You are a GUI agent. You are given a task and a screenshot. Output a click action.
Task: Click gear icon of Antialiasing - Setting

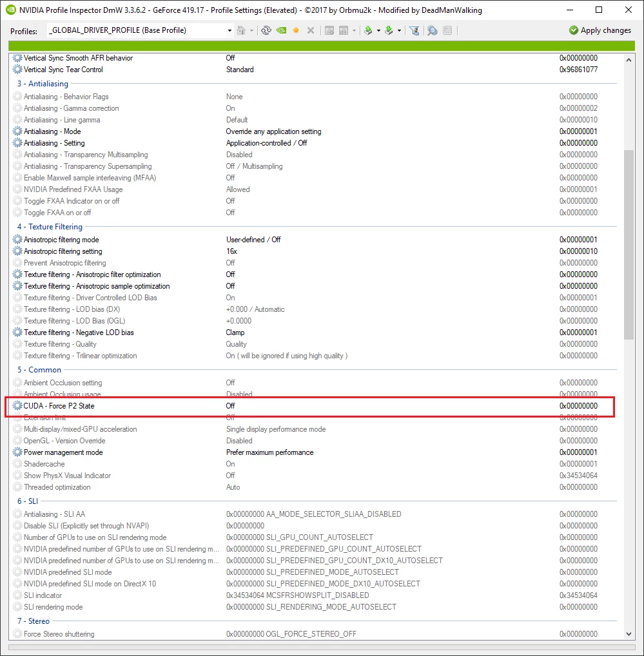click(17, 143)
